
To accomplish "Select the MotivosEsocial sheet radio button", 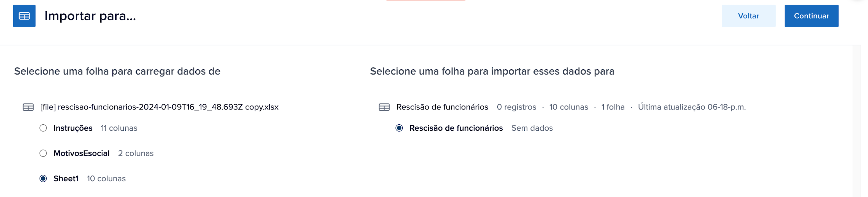I will (43, 153).
